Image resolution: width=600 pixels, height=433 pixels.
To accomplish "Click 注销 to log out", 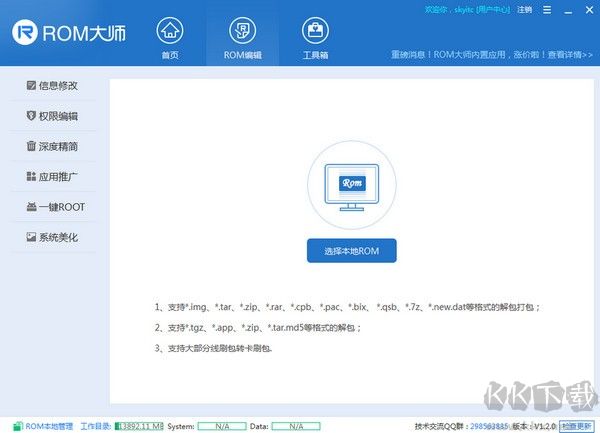I will [524, 10].
